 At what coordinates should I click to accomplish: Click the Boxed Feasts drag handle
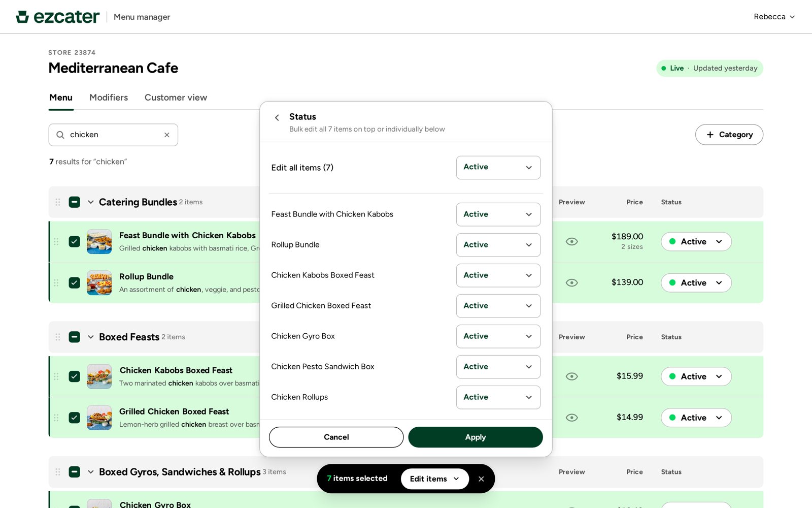[x=58, y=337]
